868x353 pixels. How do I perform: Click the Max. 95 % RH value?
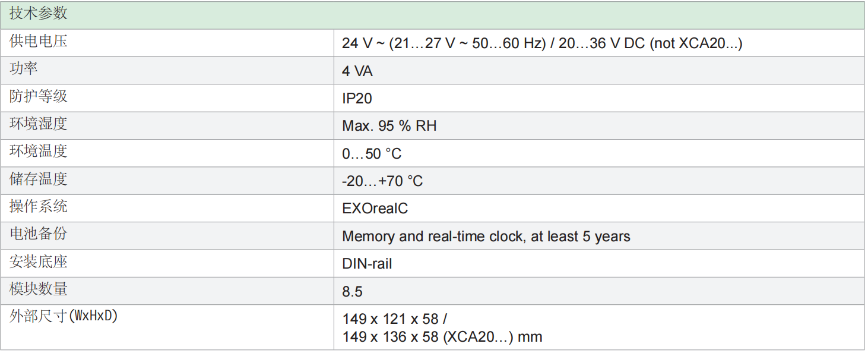(389, 126)
